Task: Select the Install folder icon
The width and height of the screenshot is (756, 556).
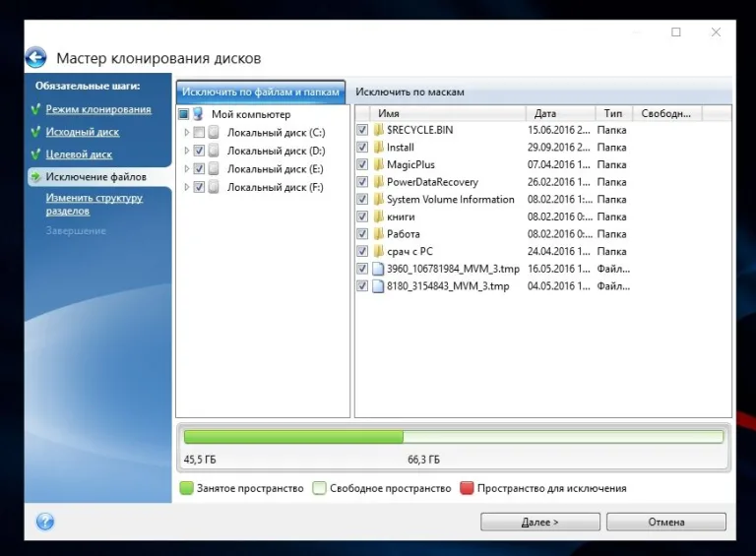Action: point(378,147)
